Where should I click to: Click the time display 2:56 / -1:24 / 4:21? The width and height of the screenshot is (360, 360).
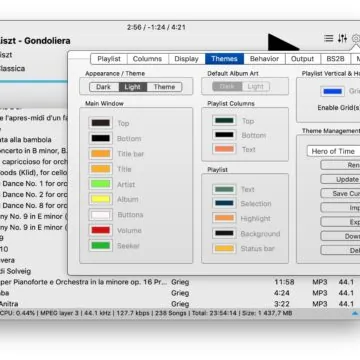click(x=156, y=27)
